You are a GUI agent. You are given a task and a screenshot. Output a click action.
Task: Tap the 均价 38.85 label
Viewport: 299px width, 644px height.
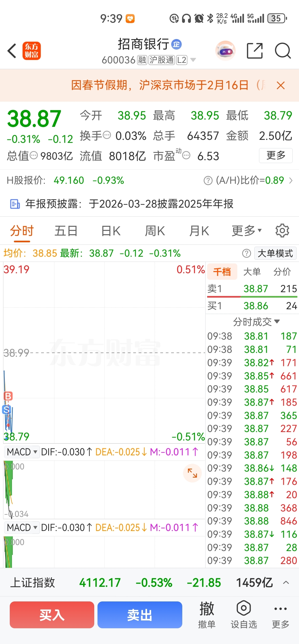[30, 253]
